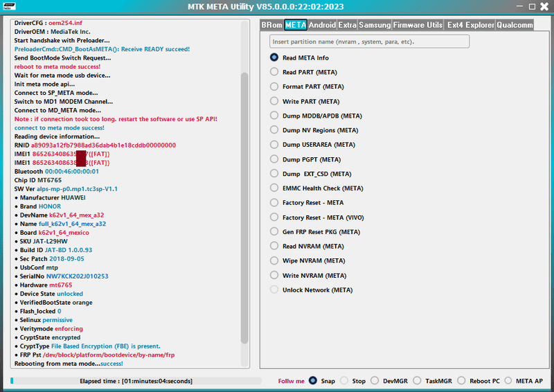This screenshot has height=392, width=554.
Task: Click the partition name input field
Action: [x=369, y=42]
